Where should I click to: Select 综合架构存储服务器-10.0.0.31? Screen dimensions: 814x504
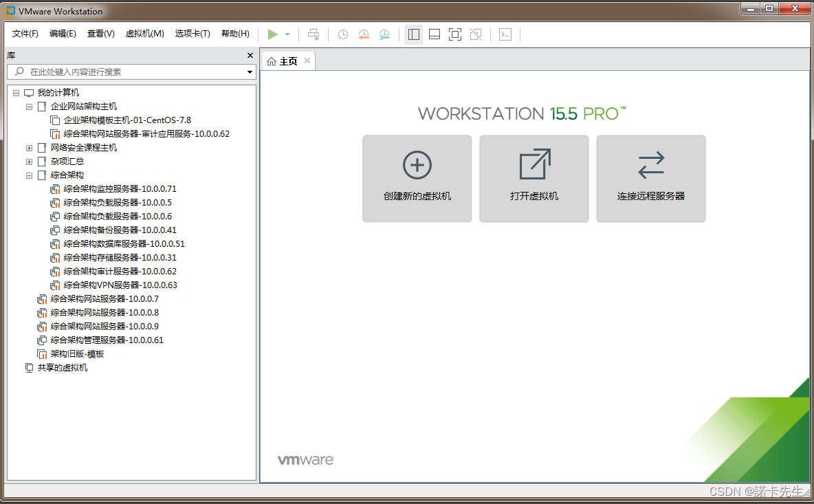pyautogui.click(x=120, y=258)
